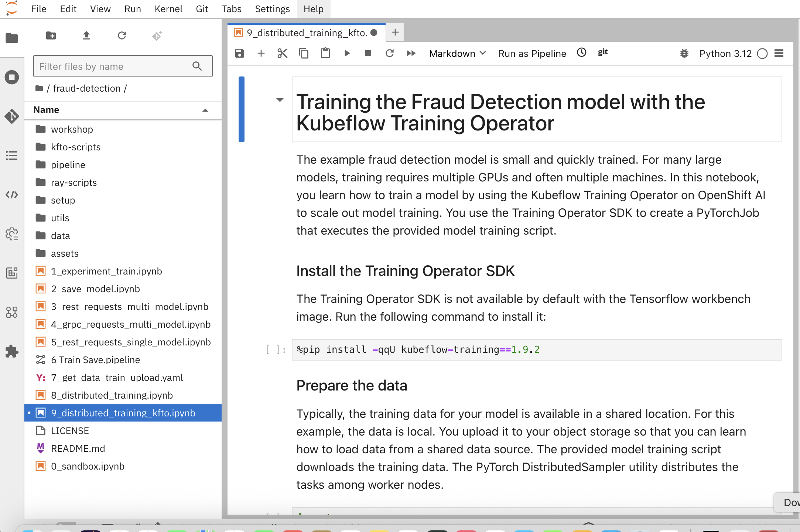Enable the debugger bug icon
Image resolution: width=800 pixels, height=532 pixels.
(x=684, y=54)
